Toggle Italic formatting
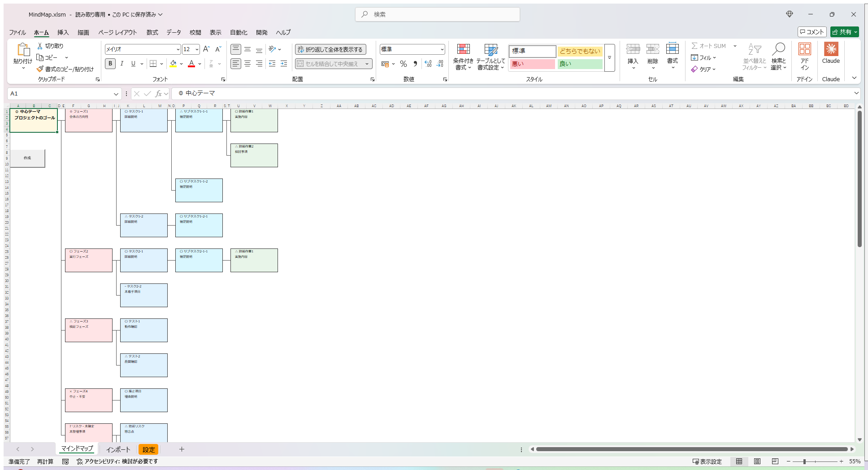 click(122, 64)
